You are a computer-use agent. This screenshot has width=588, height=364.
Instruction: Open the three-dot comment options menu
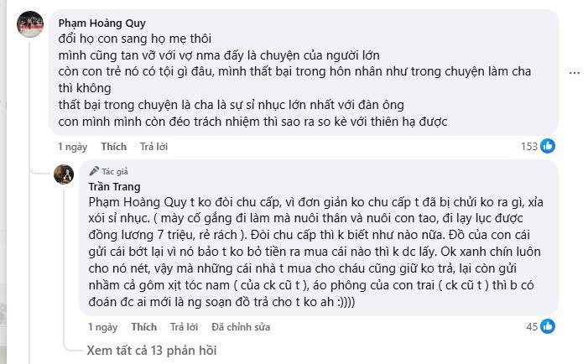coord(575,73)
